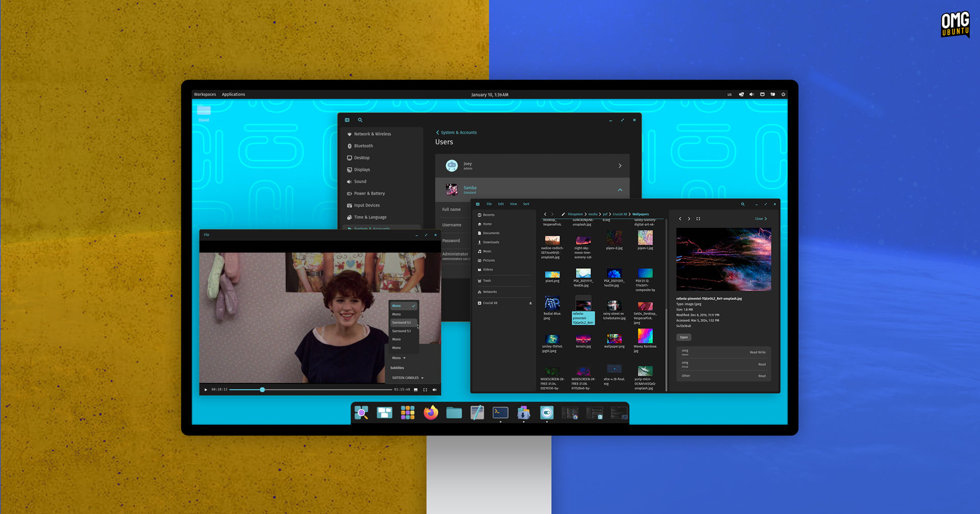
Task: Open File menu in the video player
Action: coord(207,235)
